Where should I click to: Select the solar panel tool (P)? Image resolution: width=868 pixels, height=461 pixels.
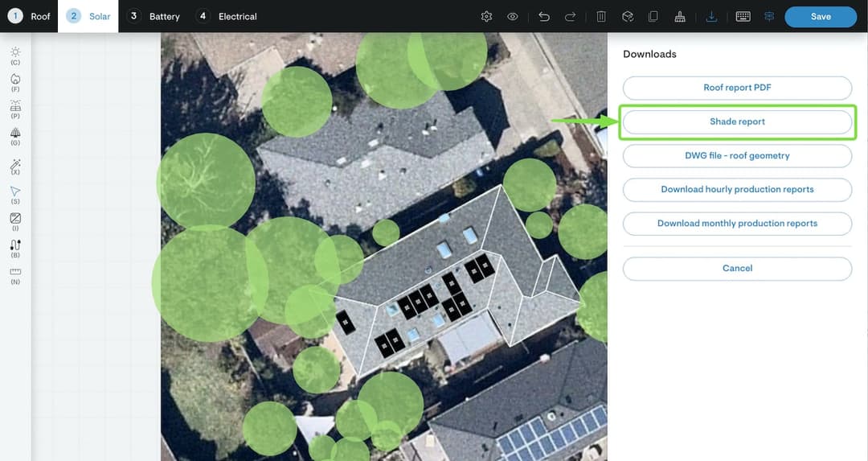[x=15, y=107]
